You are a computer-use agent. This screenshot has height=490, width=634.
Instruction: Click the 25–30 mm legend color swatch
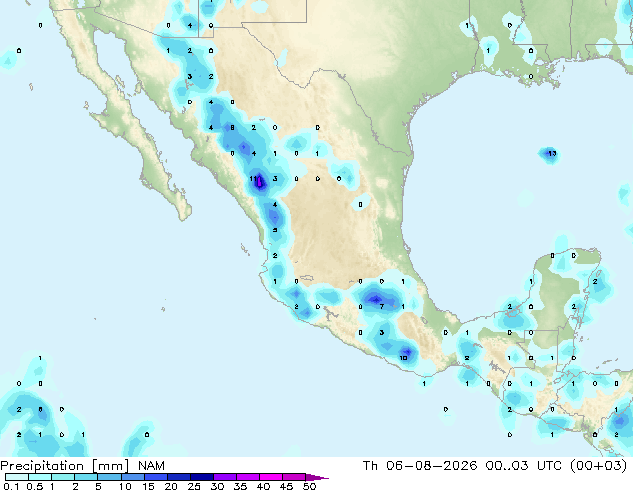202,477
